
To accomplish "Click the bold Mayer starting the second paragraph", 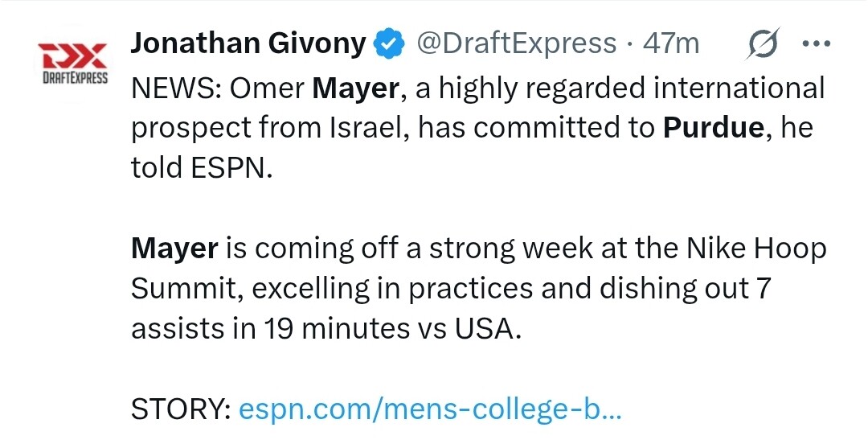I will [174, 250].
